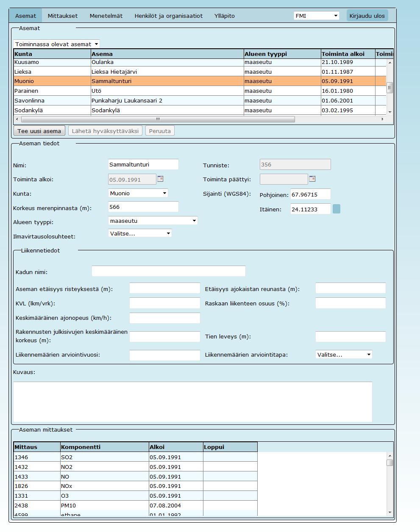This screenshot has width=420, height=532.
Task: Select the Kuusamo Oulanka station row
Action: point(200,62)
